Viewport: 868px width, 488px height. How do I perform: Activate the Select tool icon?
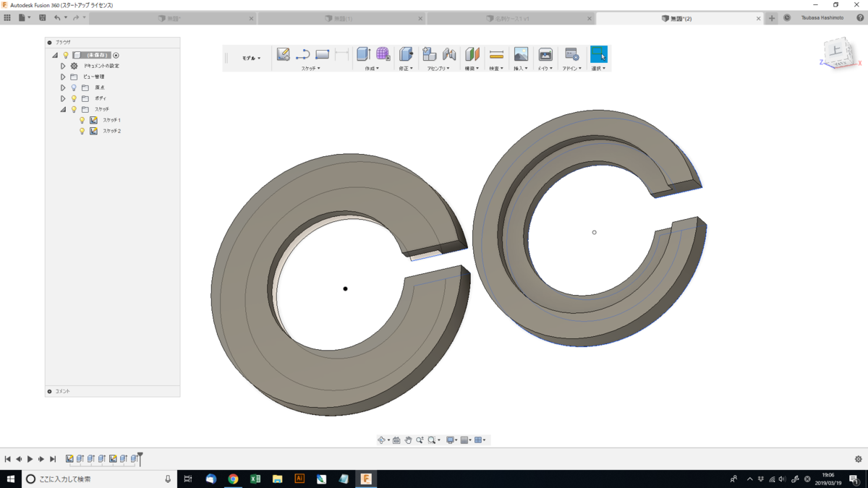(x=598, y=54)
